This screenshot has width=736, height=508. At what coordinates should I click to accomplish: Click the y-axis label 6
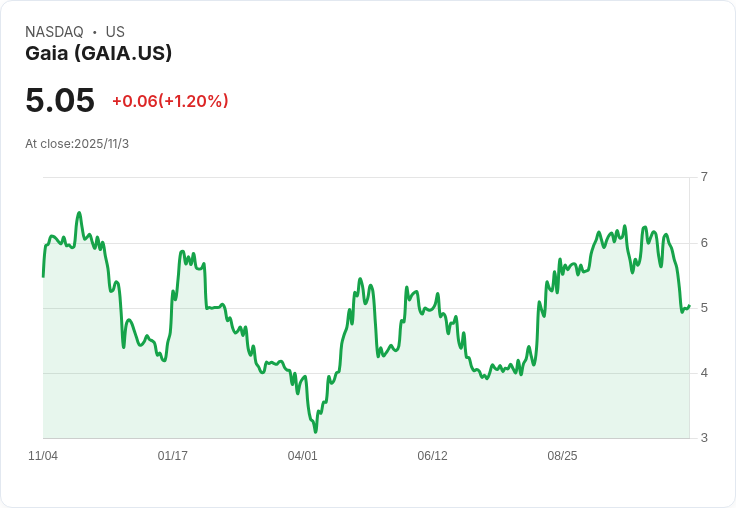click(x=704, y=243)
